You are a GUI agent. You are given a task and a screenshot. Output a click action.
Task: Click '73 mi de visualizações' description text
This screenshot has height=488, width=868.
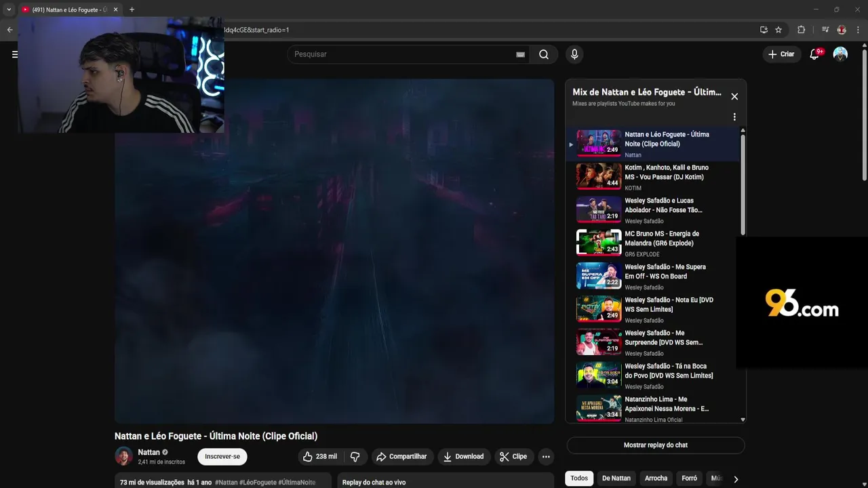[x=152, y=483]
